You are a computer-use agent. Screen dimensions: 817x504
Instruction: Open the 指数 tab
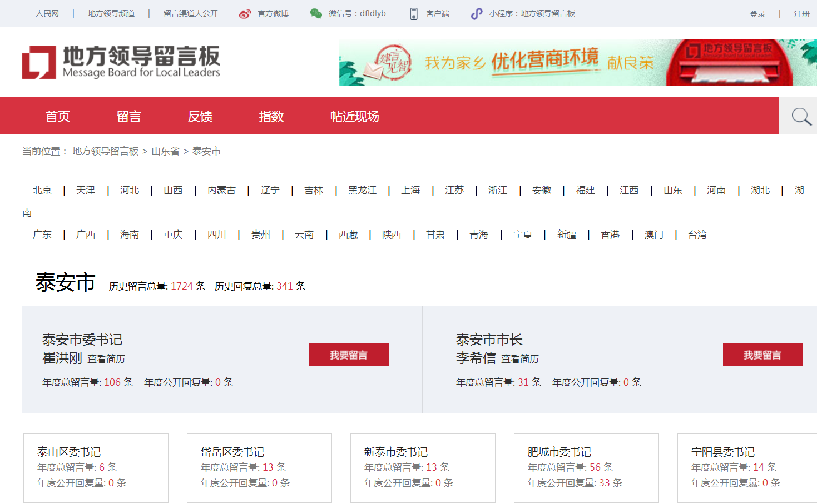click(x=271, y=117)
